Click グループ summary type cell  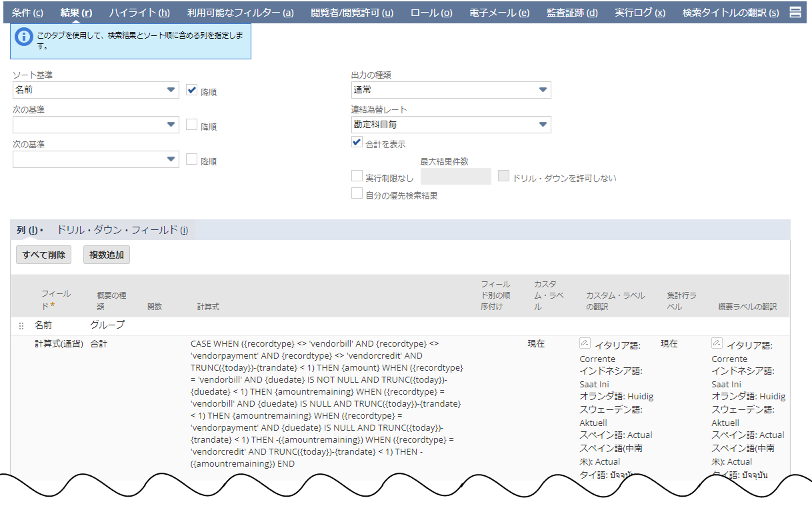tap(107, 325)
